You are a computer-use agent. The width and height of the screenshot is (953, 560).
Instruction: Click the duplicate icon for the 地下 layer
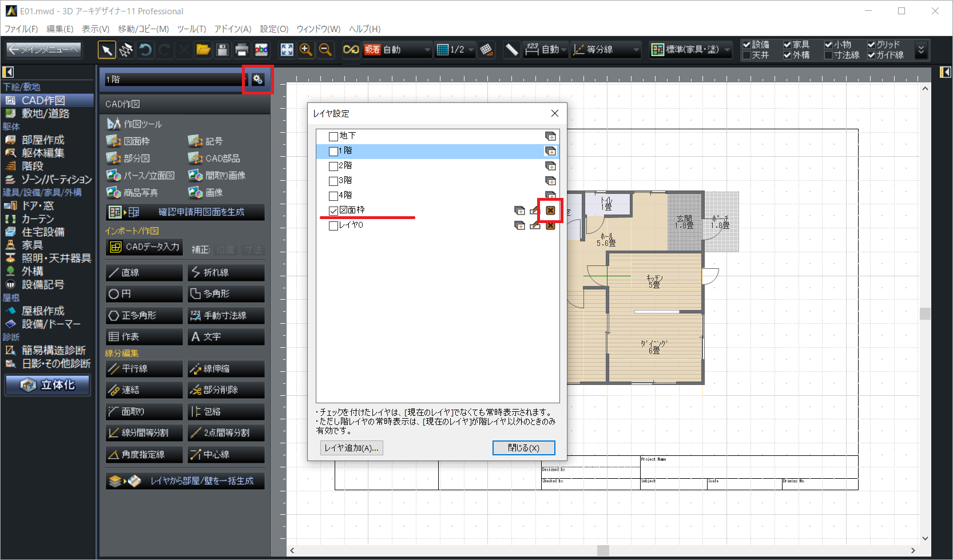point(550,136)
